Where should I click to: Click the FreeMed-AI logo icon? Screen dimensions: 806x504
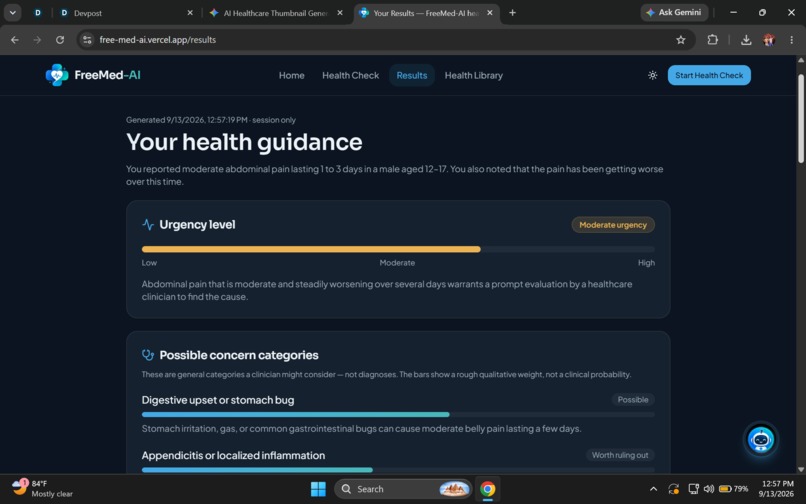tap(57, 75)
